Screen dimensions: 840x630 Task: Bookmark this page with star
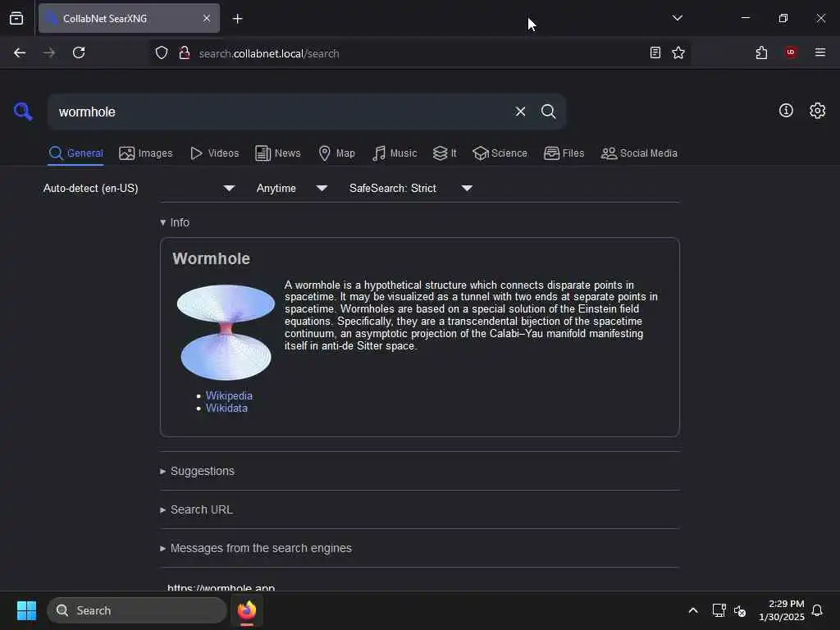(678, 52)
